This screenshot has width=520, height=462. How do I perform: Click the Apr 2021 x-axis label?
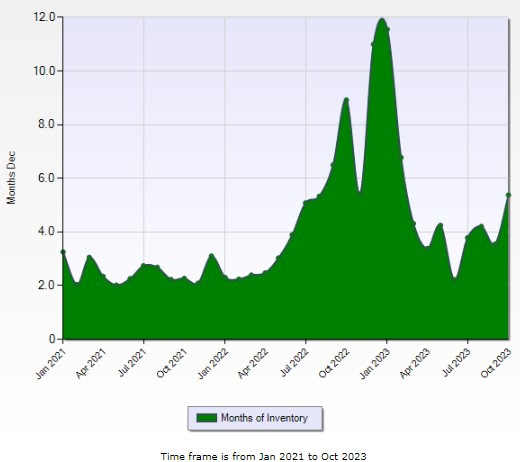(91, 363)
